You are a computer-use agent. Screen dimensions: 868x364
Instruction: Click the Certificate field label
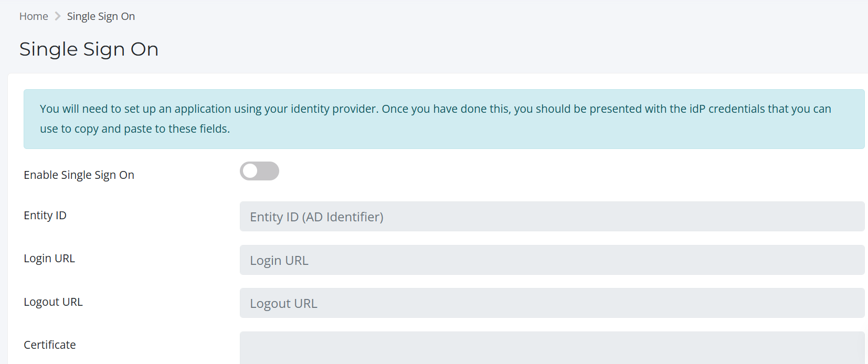(x=50, y=345)
